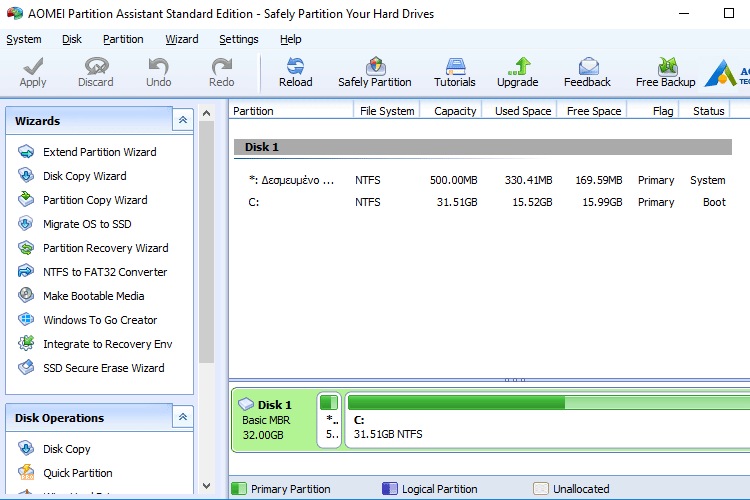Sort by the Free Space column header
750x500 pixels.
[x=592, y=111]
